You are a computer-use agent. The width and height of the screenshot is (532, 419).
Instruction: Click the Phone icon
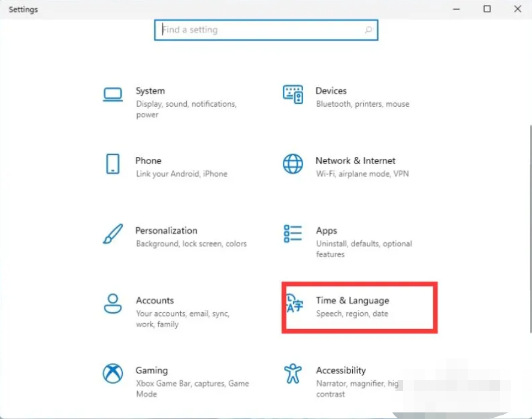pyautogui.click(x=113, y=164)
